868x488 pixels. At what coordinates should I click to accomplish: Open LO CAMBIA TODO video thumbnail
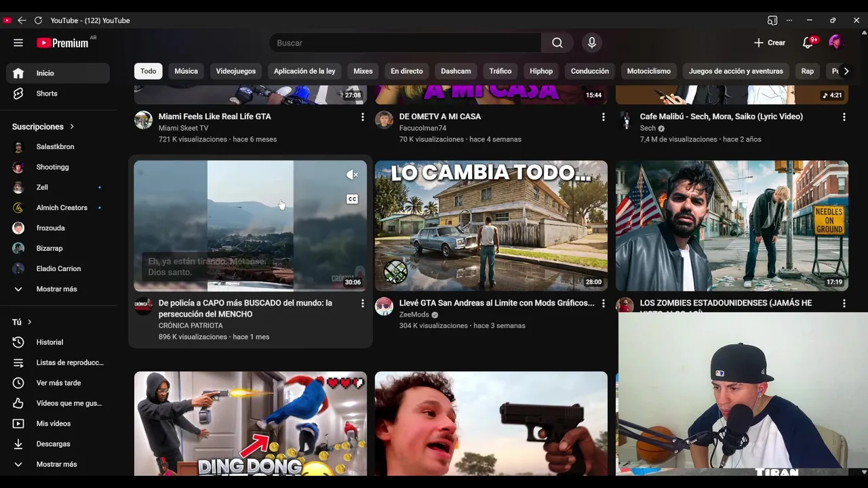click(491, 226)
